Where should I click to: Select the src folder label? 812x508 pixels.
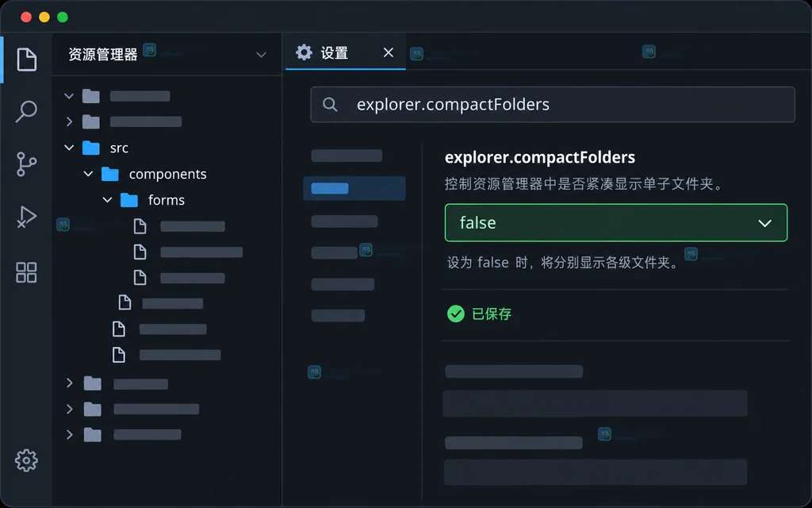click(x=119, y=148)
